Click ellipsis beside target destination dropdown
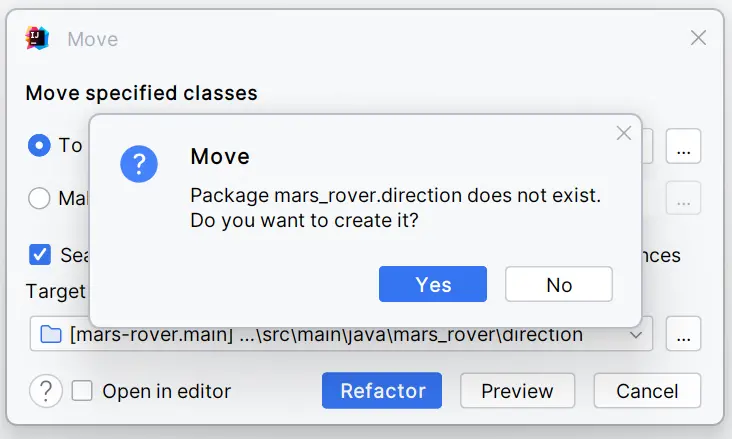Viewport: 732px width, 439px height. (683, 335)
